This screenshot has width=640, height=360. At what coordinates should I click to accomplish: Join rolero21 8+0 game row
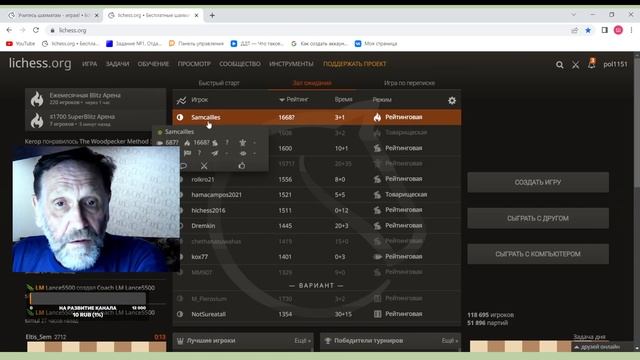(317, 179)
